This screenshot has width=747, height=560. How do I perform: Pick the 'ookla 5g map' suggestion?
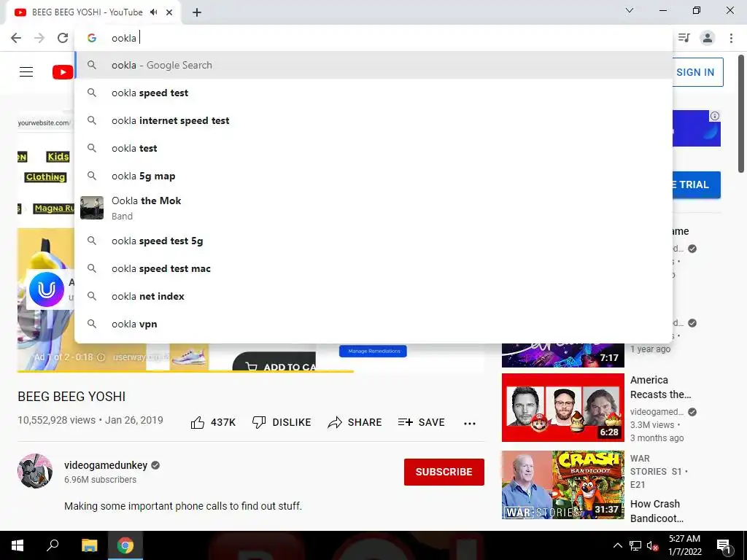374,176
